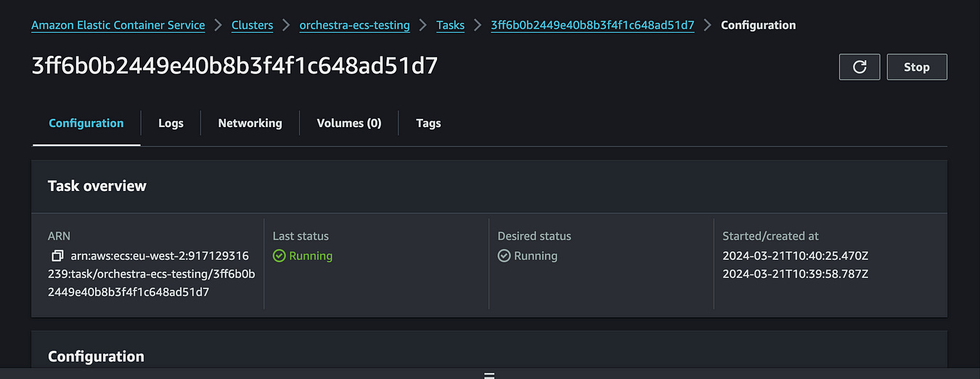Open the Networking tab
Screen dimensions: 980x379
click(x=250, y=123)
